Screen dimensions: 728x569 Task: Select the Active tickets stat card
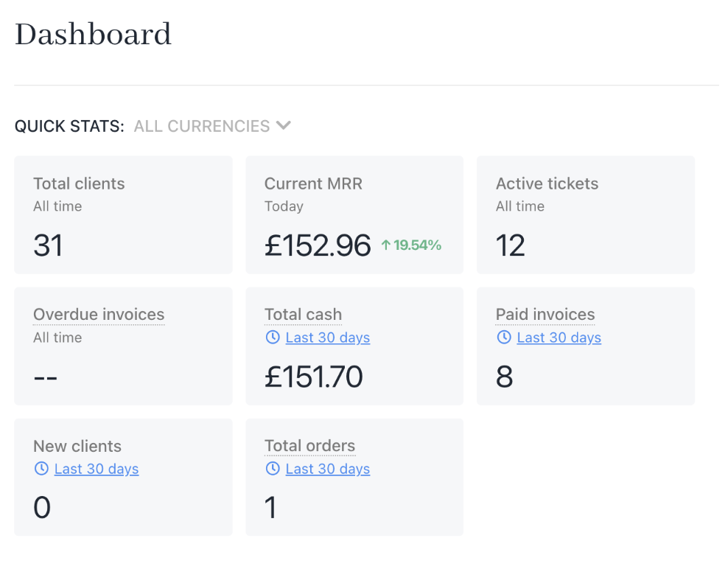coord(586,214)
